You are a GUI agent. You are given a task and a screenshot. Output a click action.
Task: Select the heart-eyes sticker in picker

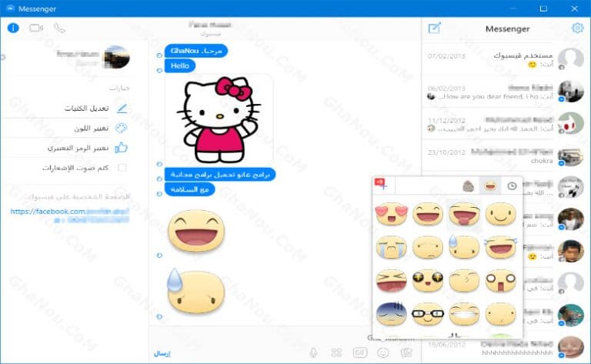(x=392, y=214)
